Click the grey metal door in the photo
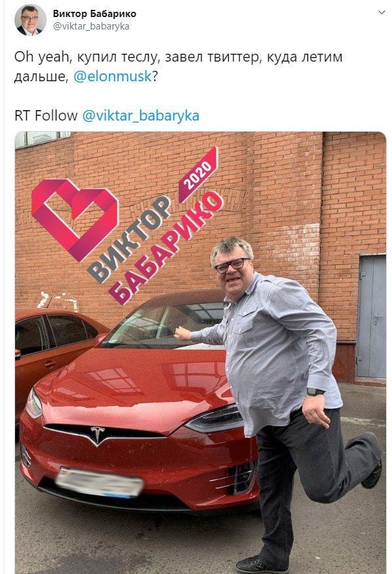Image resolution: width=392 pixels, height=574 pixels. tap(371, 317)
